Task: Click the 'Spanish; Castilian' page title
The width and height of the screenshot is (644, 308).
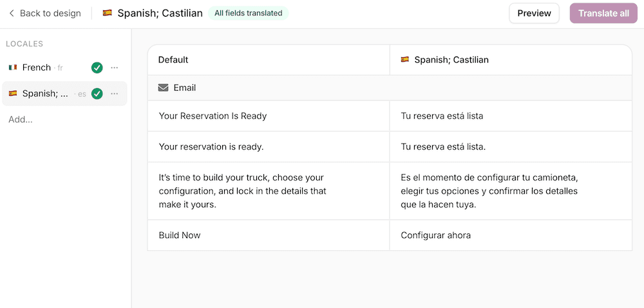Action: click(160, 13)
